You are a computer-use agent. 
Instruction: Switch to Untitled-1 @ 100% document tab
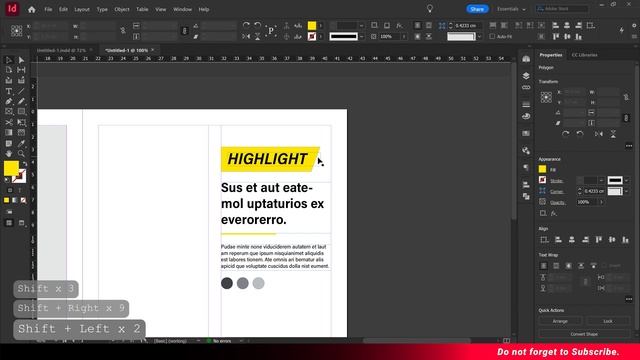pyautogui.click(x=127, y=50)
